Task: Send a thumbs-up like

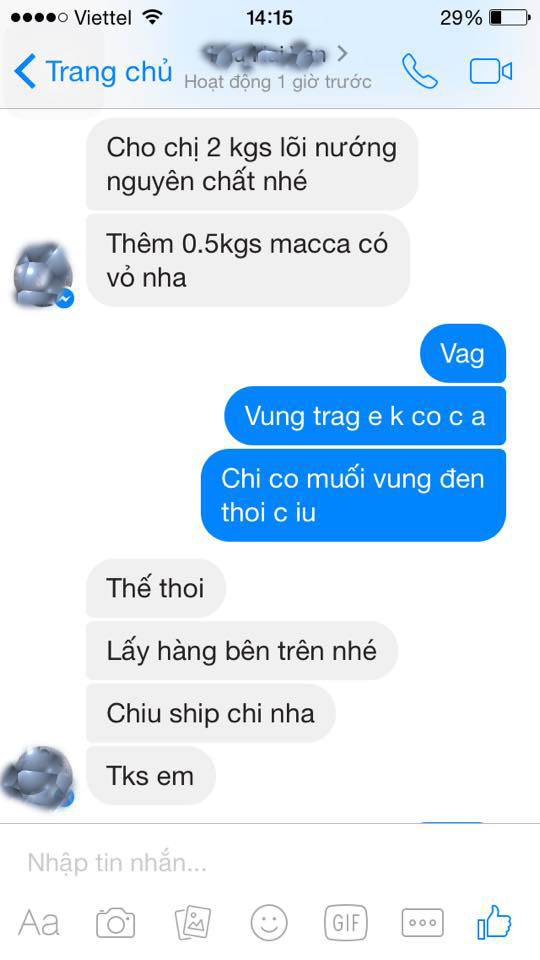Action: 494,921
